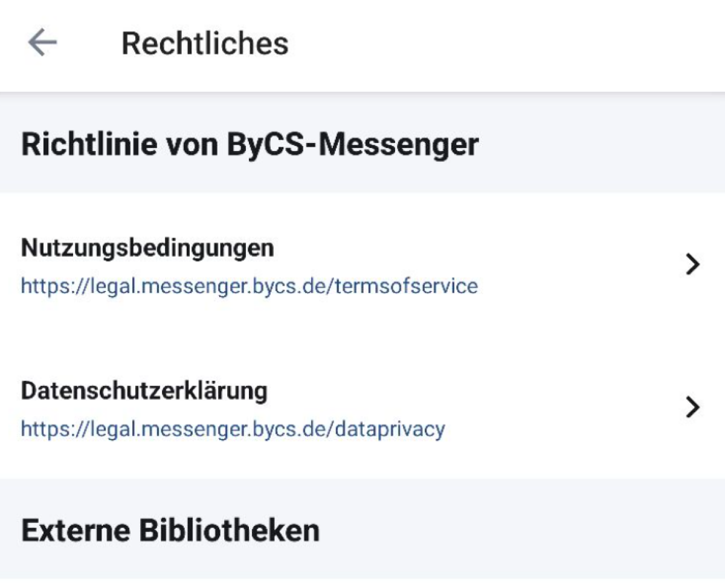Click the chevron next to Datenschutzerklärung
The width and height of the screenshot is (725, 588).
point(693,407)
